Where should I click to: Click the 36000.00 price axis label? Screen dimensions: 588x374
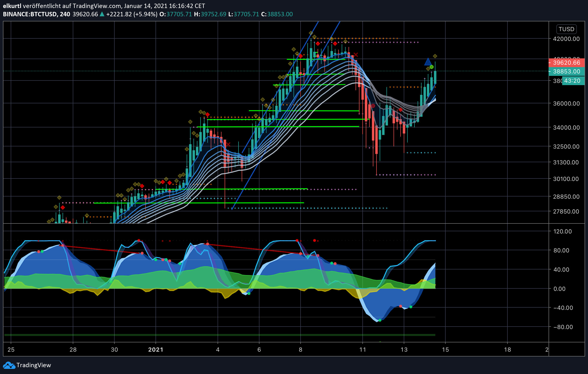[566, 103]
